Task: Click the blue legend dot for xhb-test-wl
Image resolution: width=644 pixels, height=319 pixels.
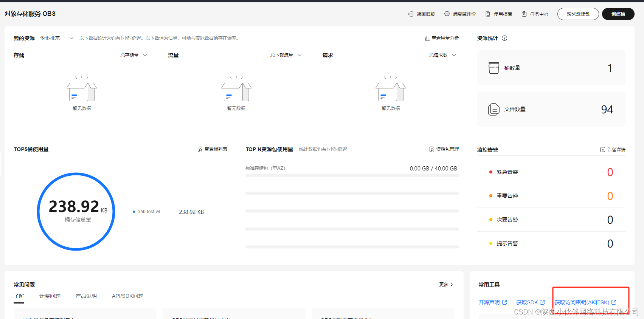Action: point(134,212)
